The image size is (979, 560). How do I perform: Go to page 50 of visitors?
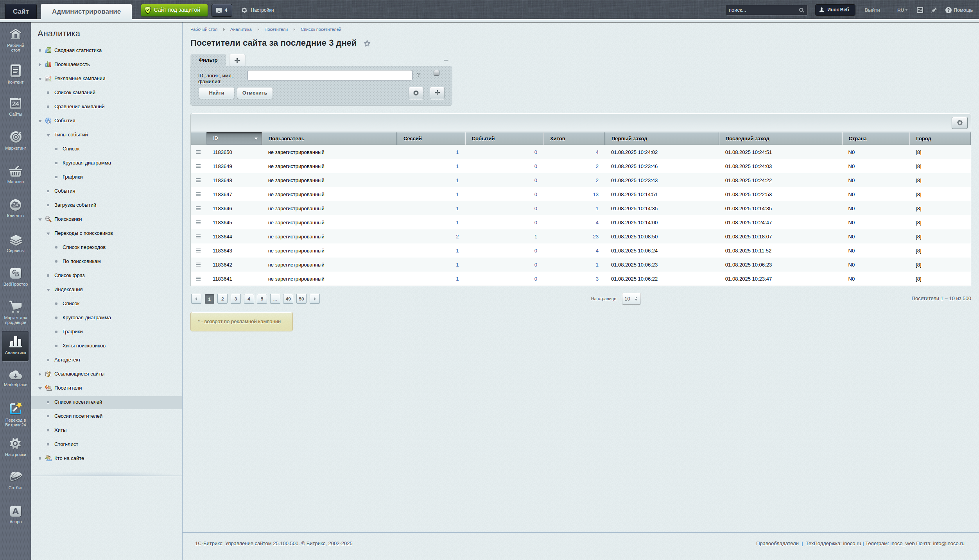pyautogui.click(x=301, y=299)
